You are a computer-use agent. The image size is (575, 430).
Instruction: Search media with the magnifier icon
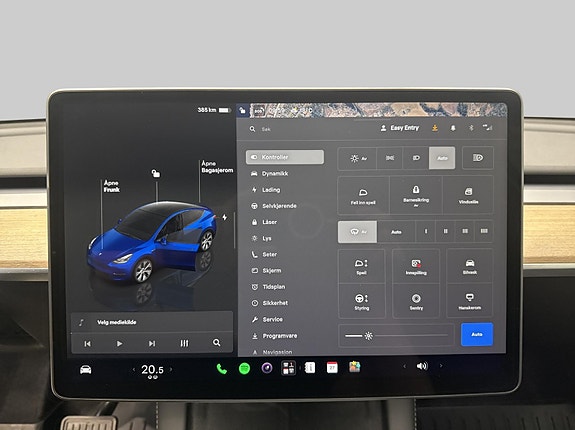pos(217,342)
